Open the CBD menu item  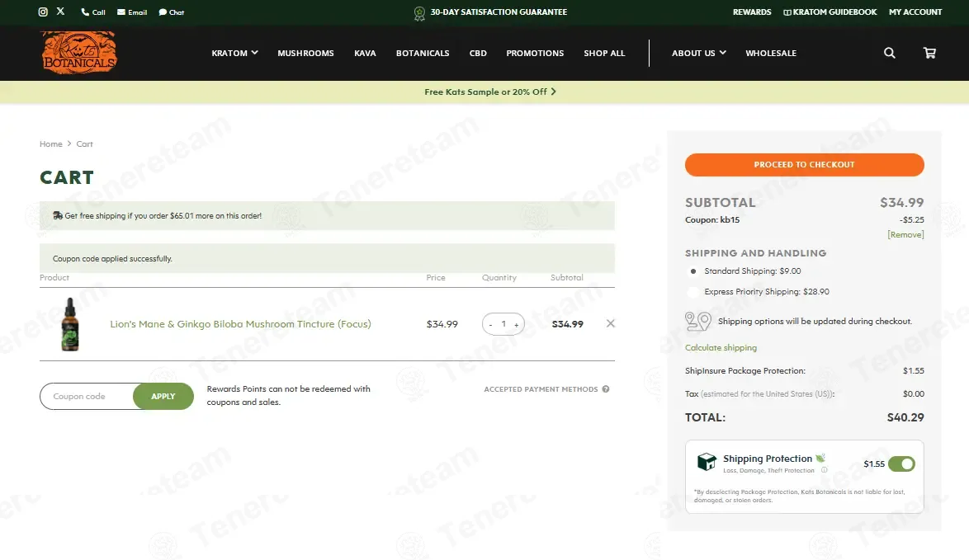coord(478,53)
